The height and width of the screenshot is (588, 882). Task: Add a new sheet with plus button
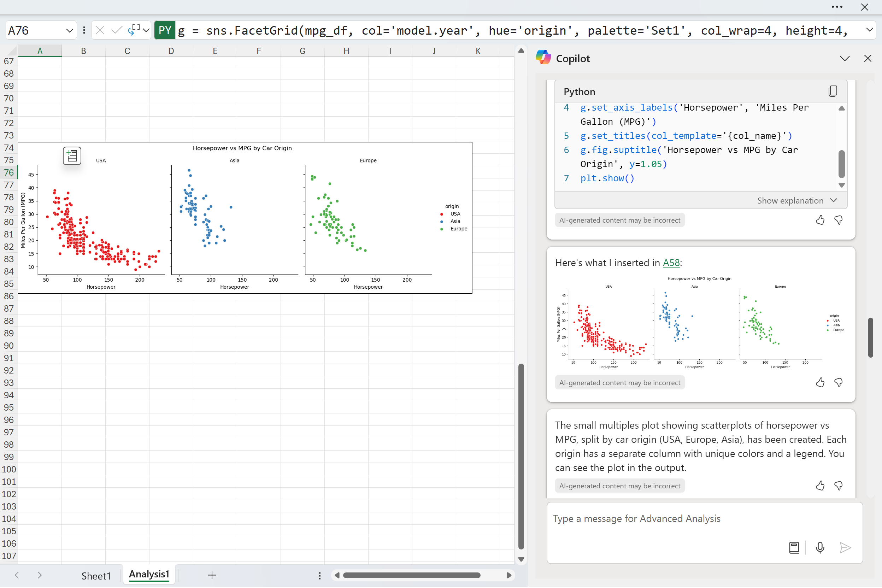coord(212,575)
